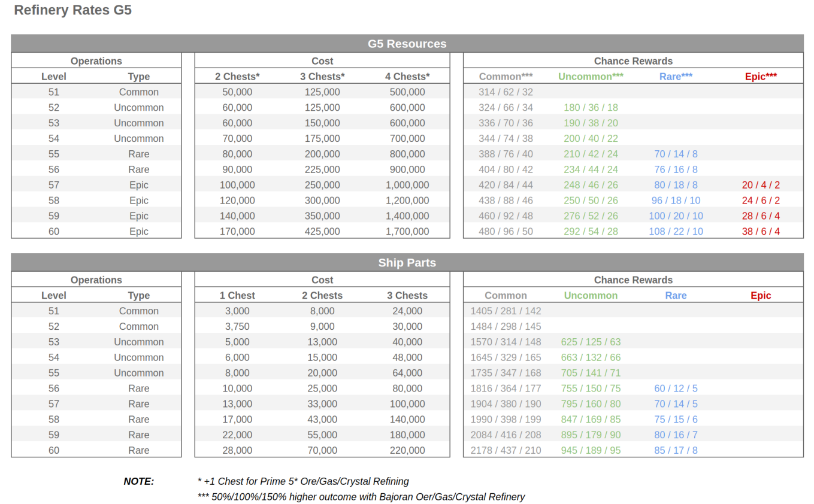Select the Level 60 Epic row

(x=96, y=231)
